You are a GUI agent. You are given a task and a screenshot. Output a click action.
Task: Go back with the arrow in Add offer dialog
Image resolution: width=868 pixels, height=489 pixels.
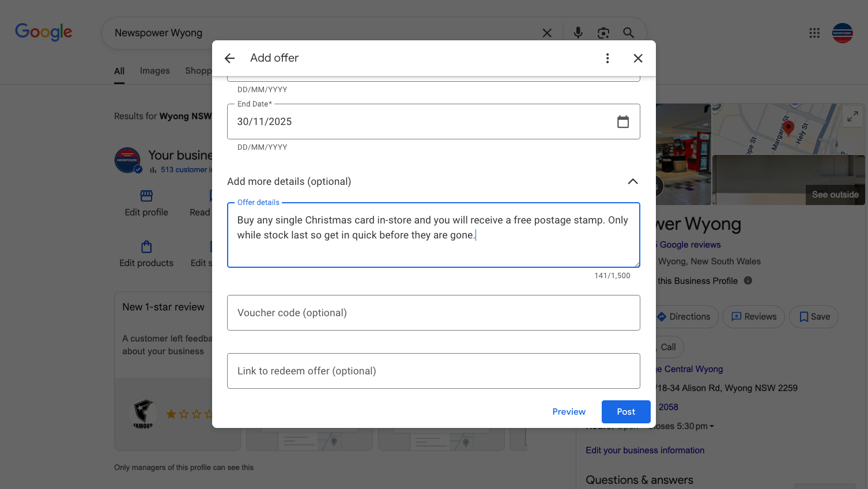point(229,58)
